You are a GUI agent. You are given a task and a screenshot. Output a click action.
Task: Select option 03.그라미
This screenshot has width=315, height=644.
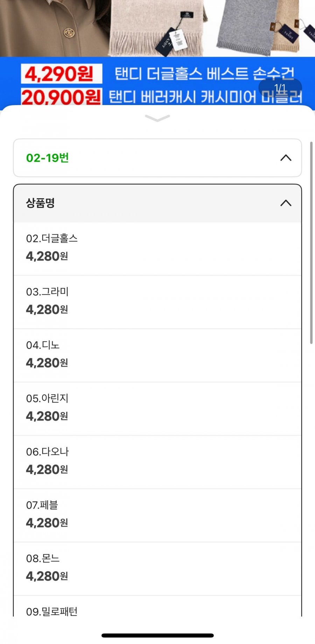click(x=157, y=302)
